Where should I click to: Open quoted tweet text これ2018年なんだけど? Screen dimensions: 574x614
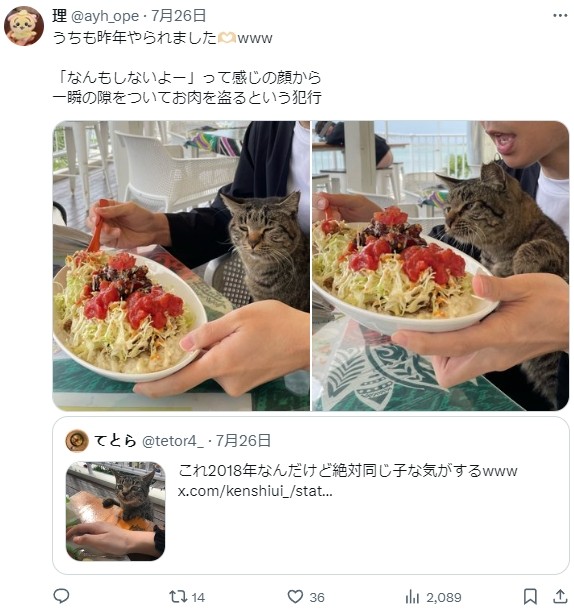[348, 471]
